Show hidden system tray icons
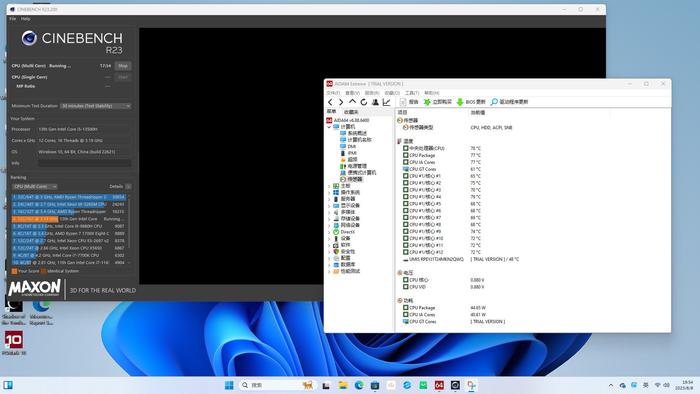The height and width of the screenshot is (394, 700). (x=611, y=385)
